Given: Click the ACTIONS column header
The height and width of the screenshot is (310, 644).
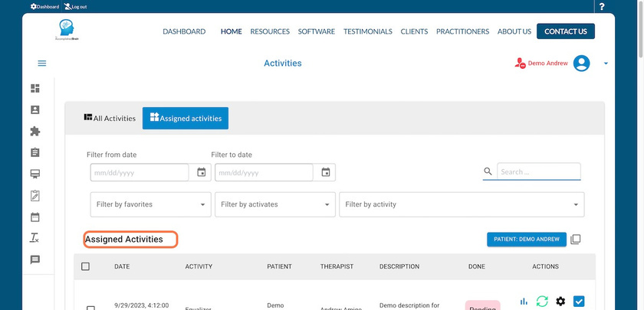Looking at the screenshot, I should [x=545, y=266].
